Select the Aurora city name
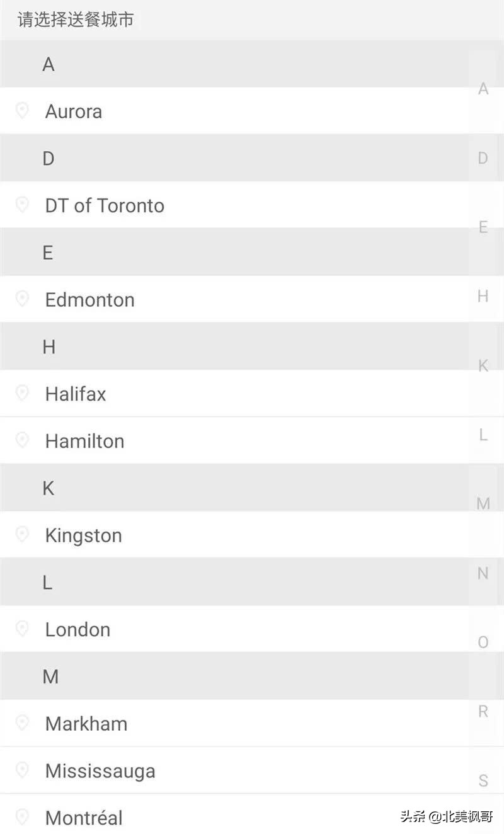 [74, 111]
